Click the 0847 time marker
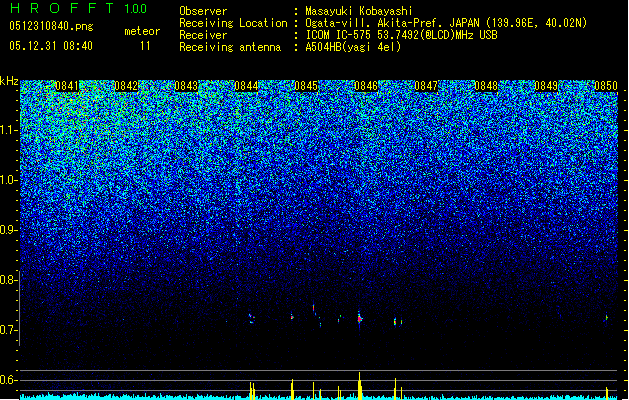This screenshot has width=629, height=400. click(426, 86)
